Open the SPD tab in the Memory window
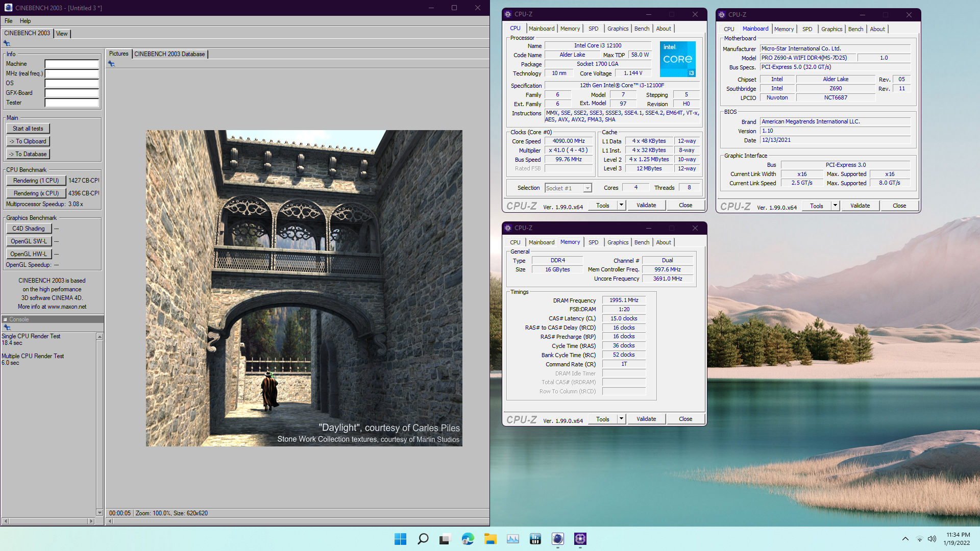The image size is (980, 551). [x=593, y=242]
